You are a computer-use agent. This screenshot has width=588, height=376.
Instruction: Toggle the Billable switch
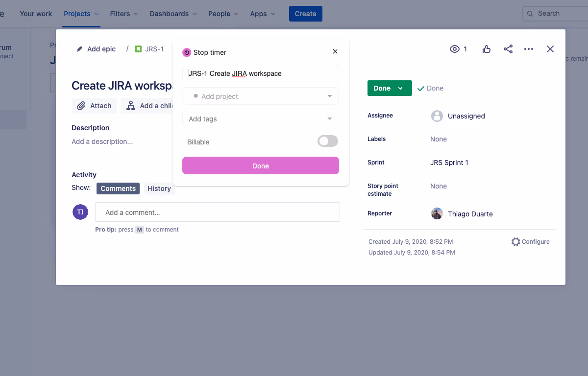(328, 141)
